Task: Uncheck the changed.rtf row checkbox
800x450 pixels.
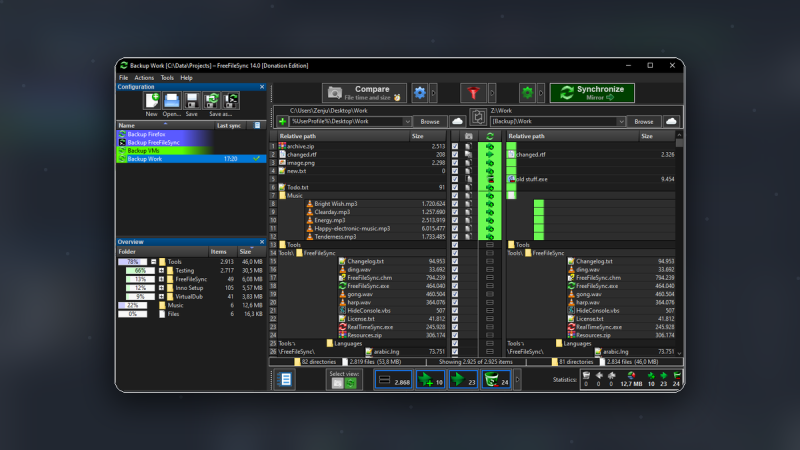Action: pos(455,155)
